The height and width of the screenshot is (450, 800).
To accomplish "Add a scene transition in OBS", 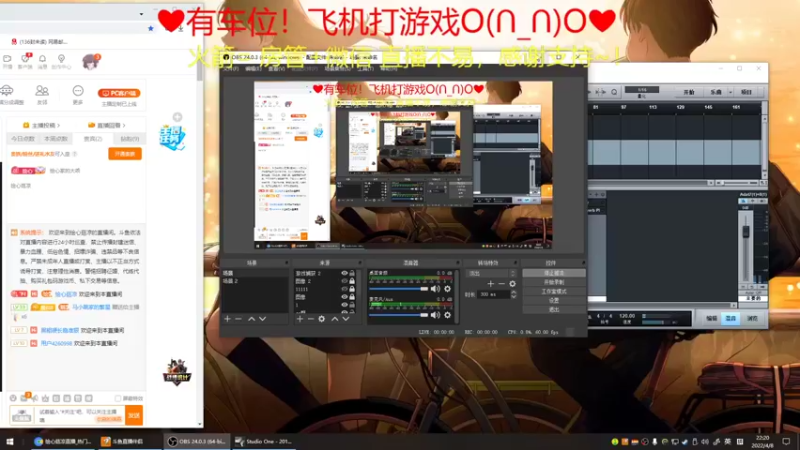I will [491, 284].
